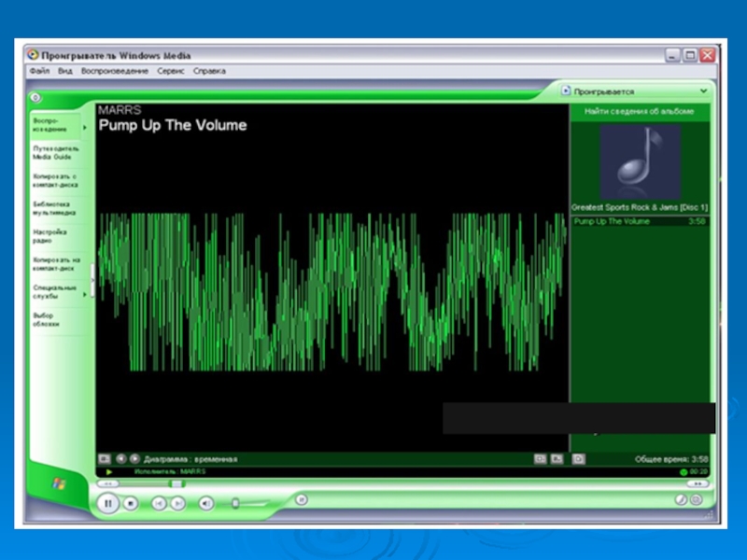Select Pump Up The Volume in playlist

point(612,221)
